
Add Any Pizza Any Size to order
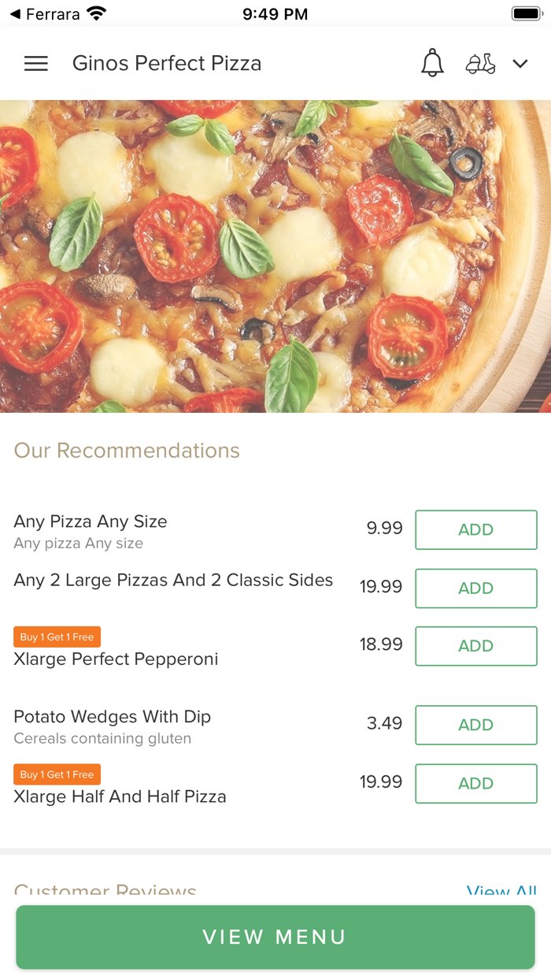tap(475, 529)
